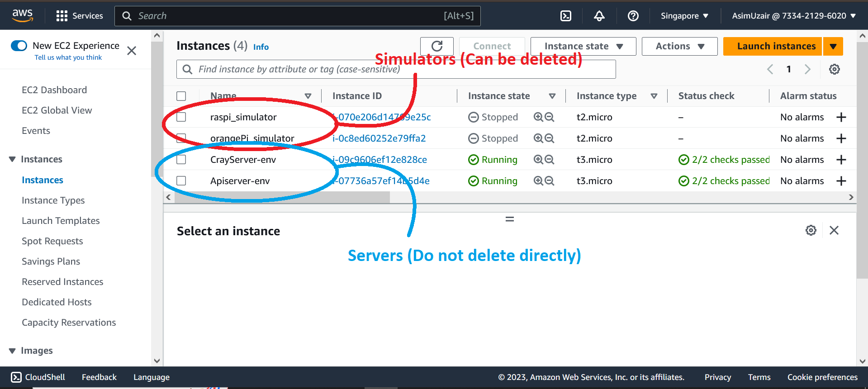Viewport: 868px width, 389px height.
Task: Open details panel settings gear
Action: pyautogui.click(x=811, y=230)
